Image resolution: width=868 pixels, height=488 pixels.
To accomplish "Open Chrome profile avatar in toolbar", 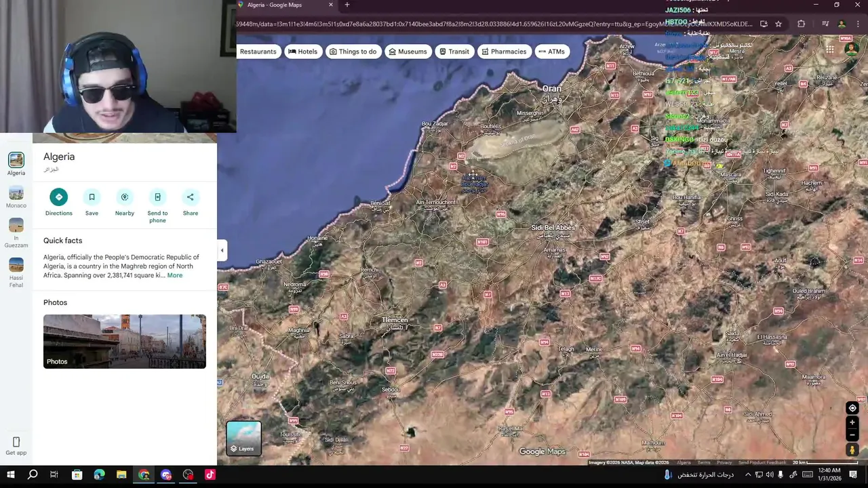I will click(842, 24).
